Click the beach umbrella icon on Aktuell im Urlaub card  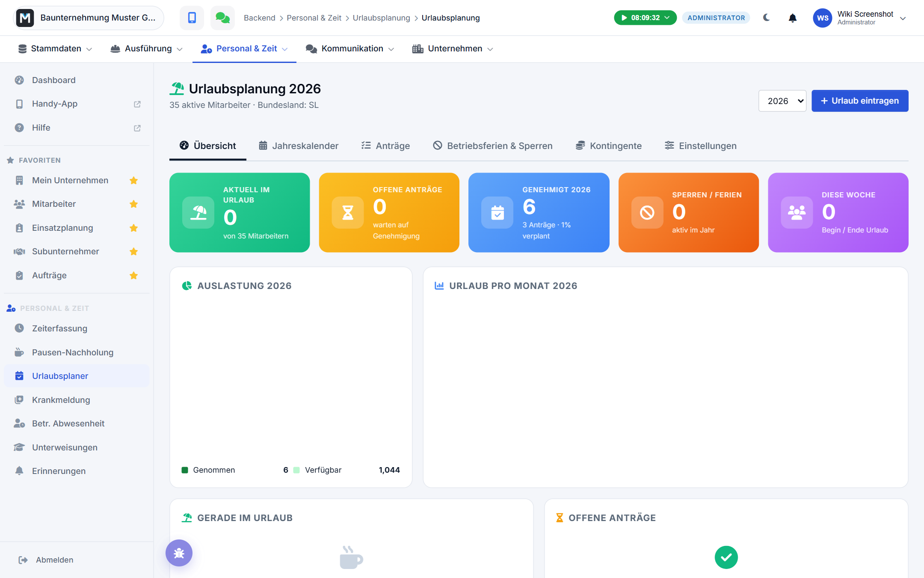click(x=198, y=212)
